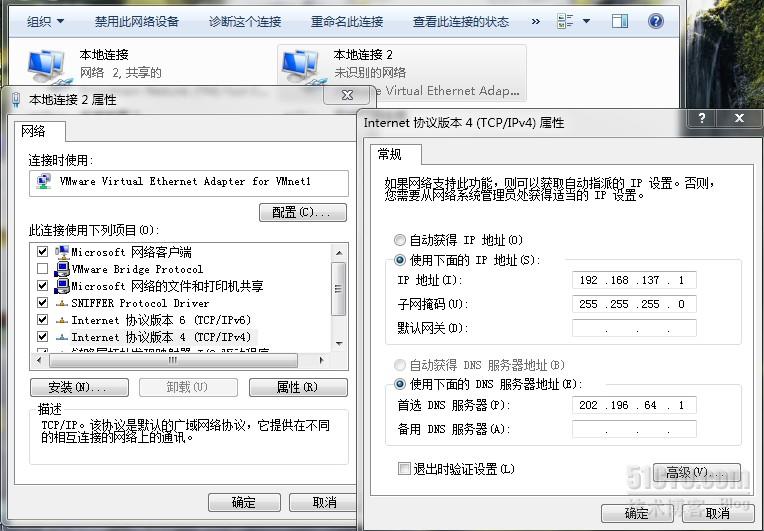
Task: Enable VMware Bridge Protocol checkbox
Action: point(42,268)
